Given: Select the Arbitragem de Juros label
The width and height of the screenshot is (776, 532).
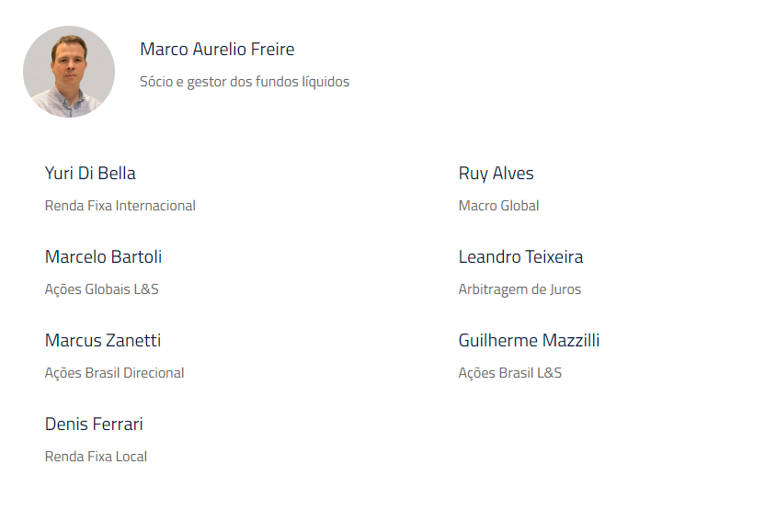Looking at the screenshot, I should tap(519, 289).
